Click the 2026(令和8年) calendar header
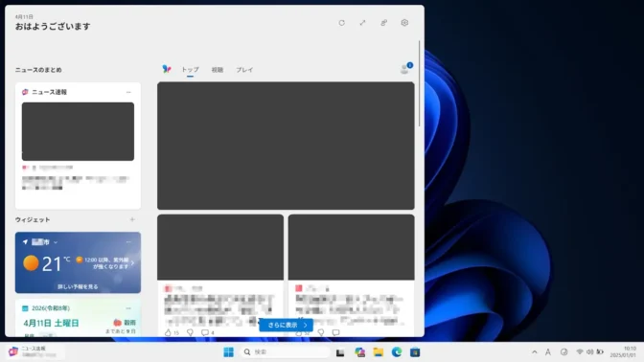The width and height of the screenshot is (644, 362). coord(51,308)
